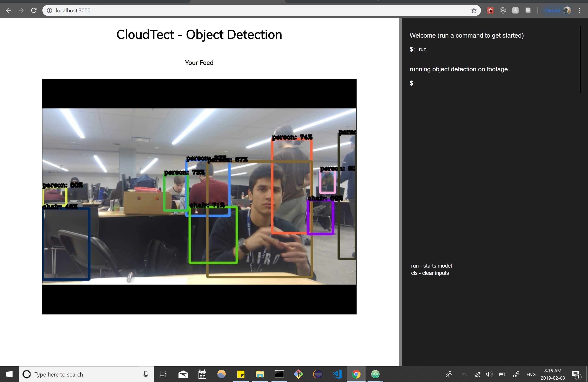The image size is (588, 382).
Task: Open Atom editor in the taskbar
Action: 375,374
